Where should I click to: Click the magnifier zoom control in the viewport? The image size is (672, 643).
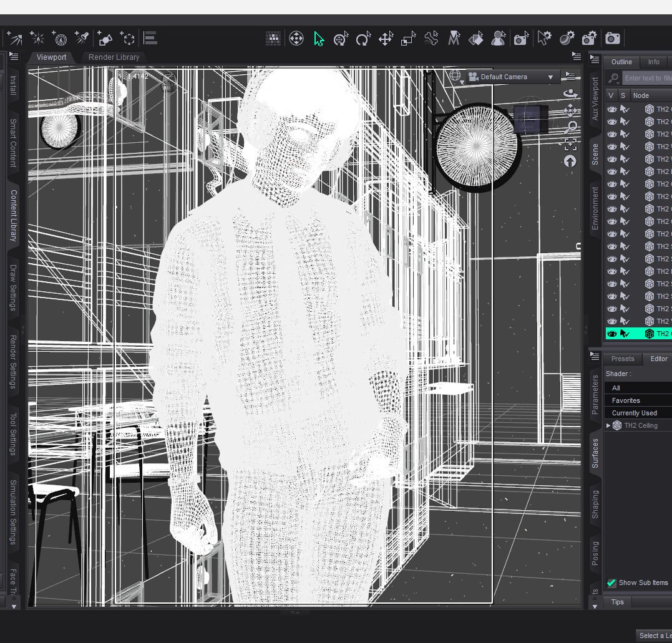point(571,127)
